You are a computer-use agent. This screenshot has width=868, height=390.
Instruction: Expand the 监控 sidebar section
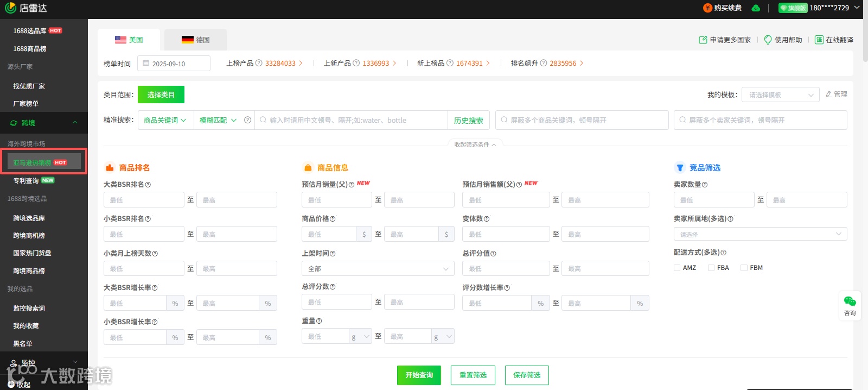[75, 362]
